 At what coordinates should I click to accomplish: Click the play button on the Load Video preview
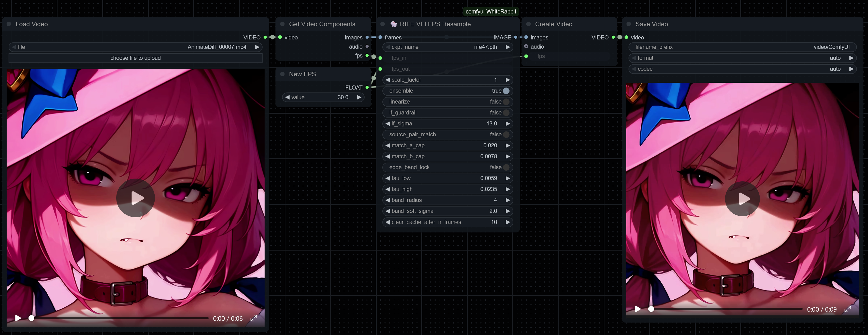[x=135, y=198]
